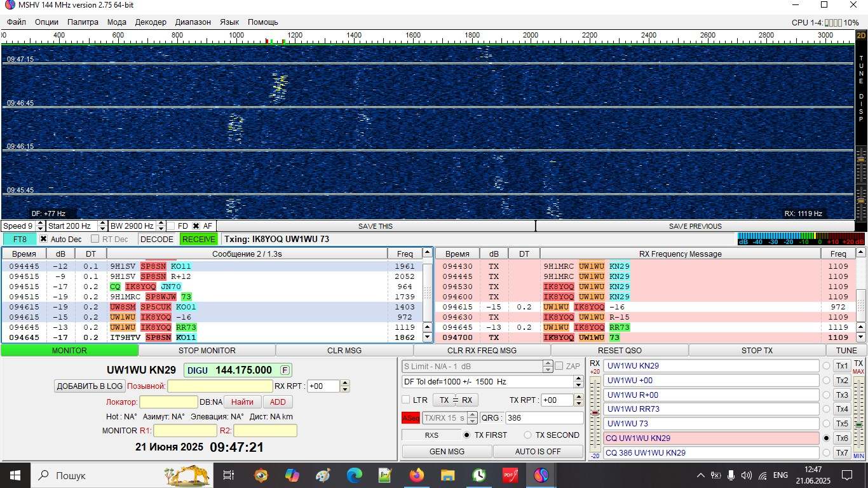868x488 pixels.
Task: Click the Позывной callsign input field
Action: pyautogui.click(x=220, y=386)
